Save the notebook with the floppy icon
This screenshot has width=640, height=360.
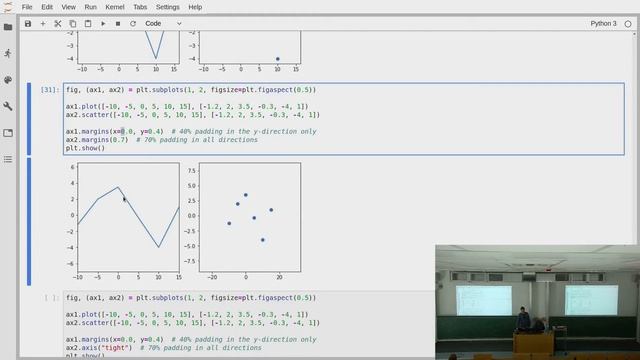[x=28, y=24]
